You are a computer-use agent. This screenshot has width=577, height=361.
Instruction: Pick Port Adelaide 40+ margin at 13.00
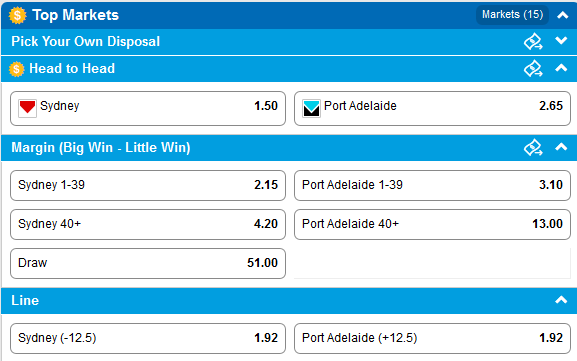tap(432, 224)
